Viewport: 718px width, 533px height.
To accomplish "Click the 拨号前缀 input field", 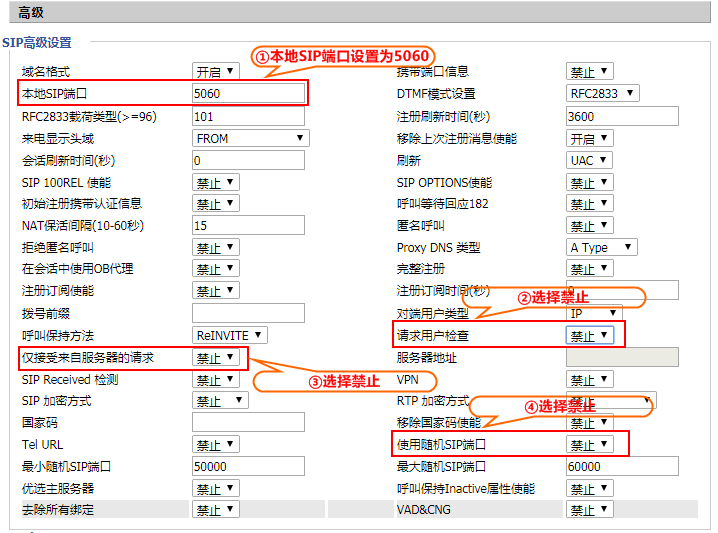I will 248,313.
